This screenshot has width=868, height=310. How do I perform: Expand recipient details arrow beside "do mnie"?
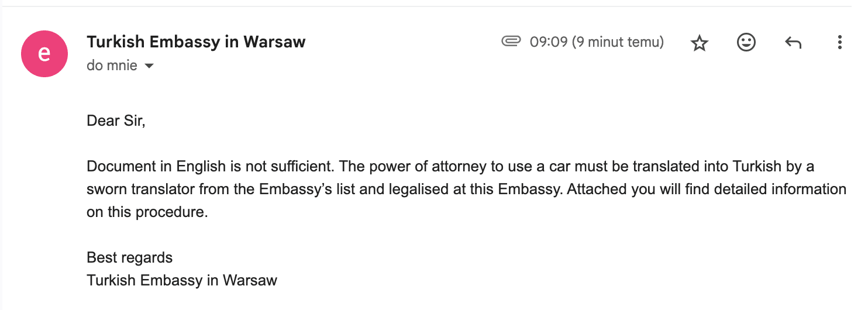pos(149,66)
